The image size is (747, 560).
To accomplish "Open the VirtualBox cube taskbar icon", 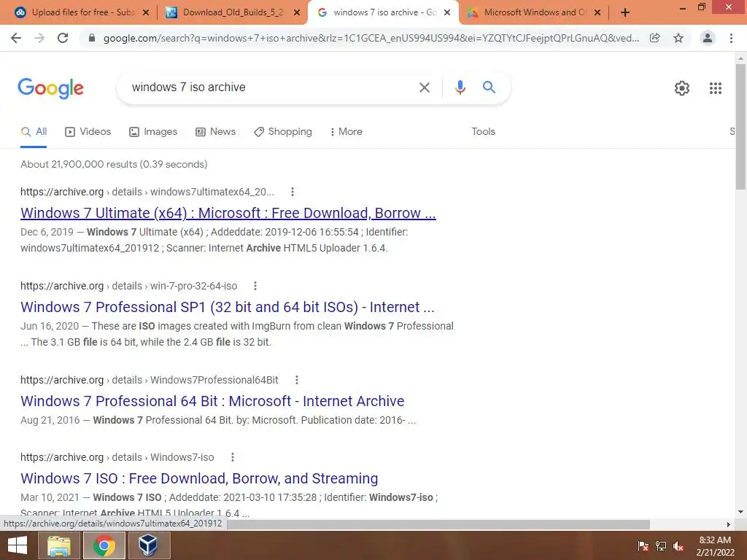I will point(148,545).
